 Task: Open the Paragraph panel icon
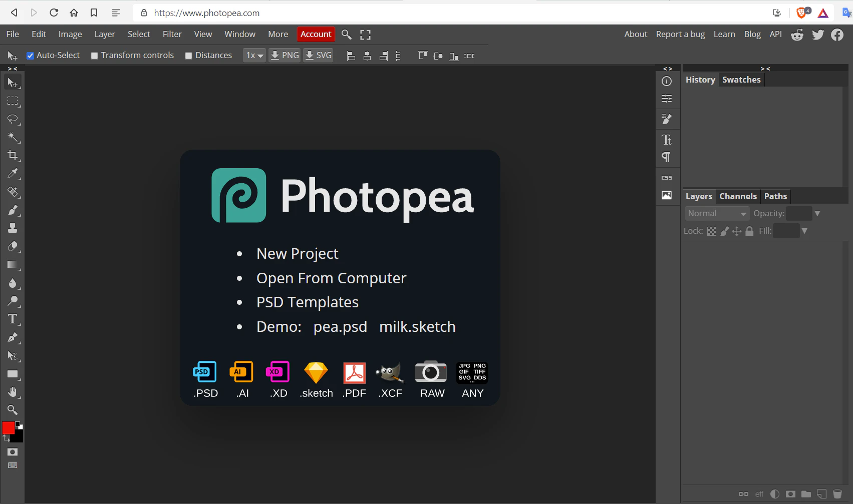coord(667,157)
